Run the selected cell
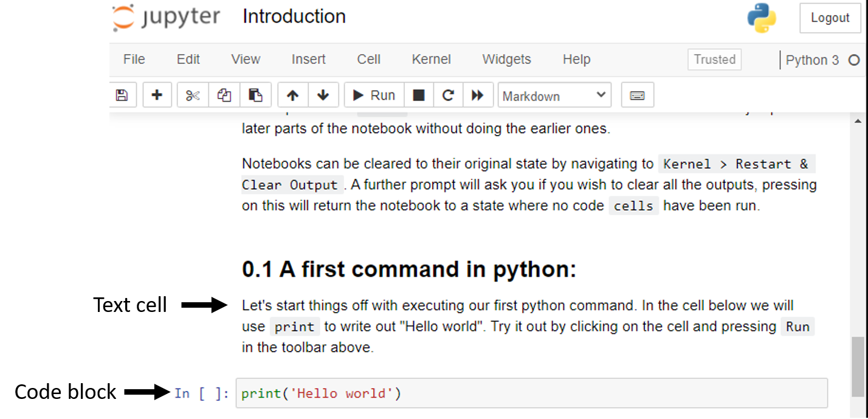Image resolution: width=868 pixels, height=419 pixels. pyautogui.click(x=374, y=95)
